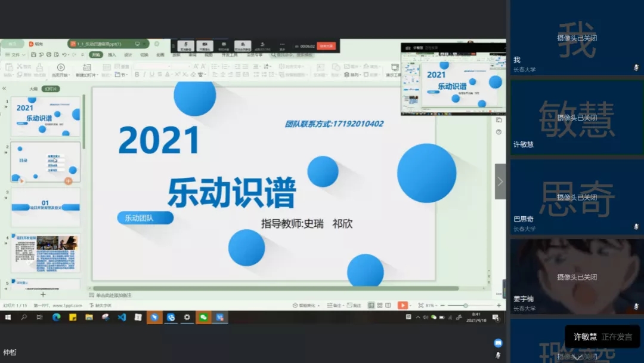Select the Format Painter brush
Viewport: 644px width, 363px height.
[39, 67]
